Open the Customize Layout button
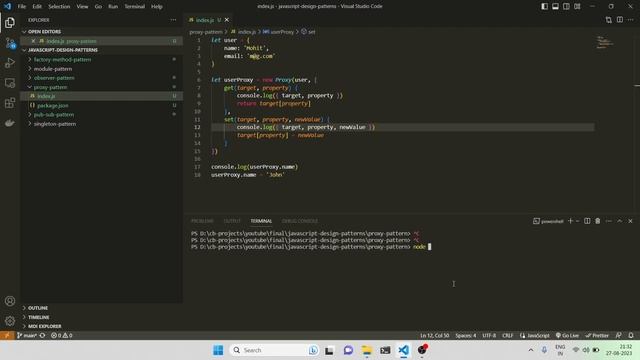The width and height of the screenshot is (640, 360). tap(577, 6)
